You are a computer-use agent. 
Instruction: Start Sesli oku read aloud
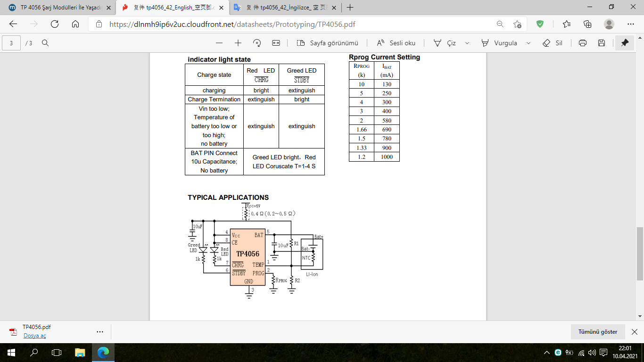tap(396, 43)
